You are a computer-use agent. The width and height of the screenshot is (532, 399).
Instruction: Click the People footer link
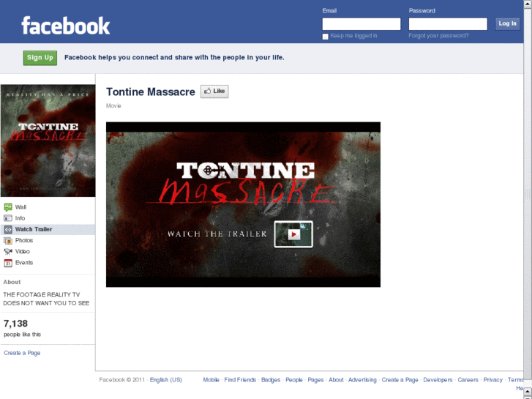tap(294, 380)
